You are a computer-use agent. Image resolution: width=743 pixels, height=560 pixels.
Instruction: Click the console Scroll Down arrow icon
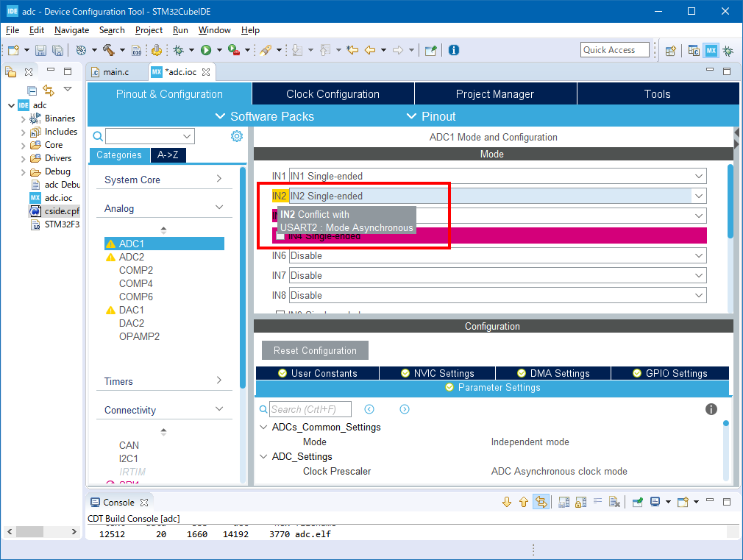pyautogui.click(x=507, y=502)
